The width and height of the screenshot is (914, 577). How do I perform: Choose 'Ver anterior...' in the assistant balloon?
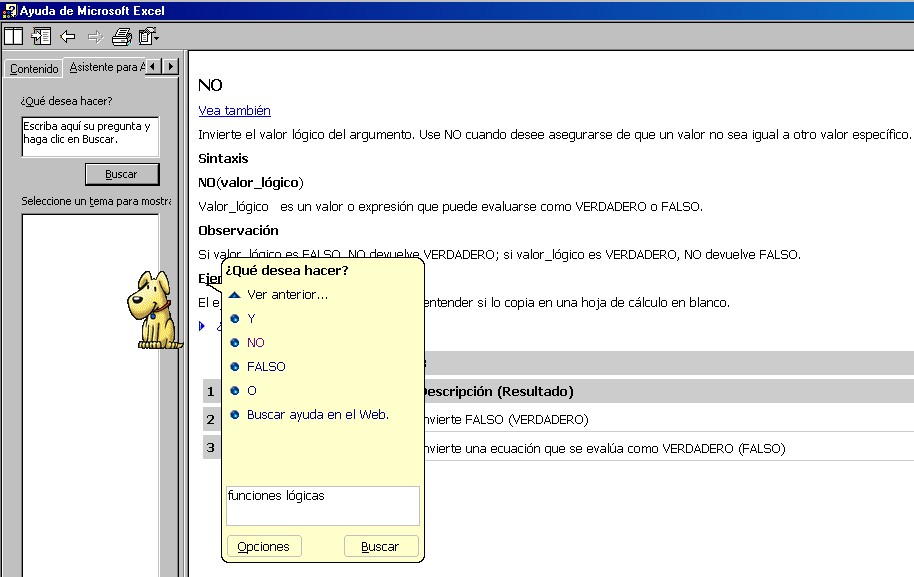coord(287,295)
